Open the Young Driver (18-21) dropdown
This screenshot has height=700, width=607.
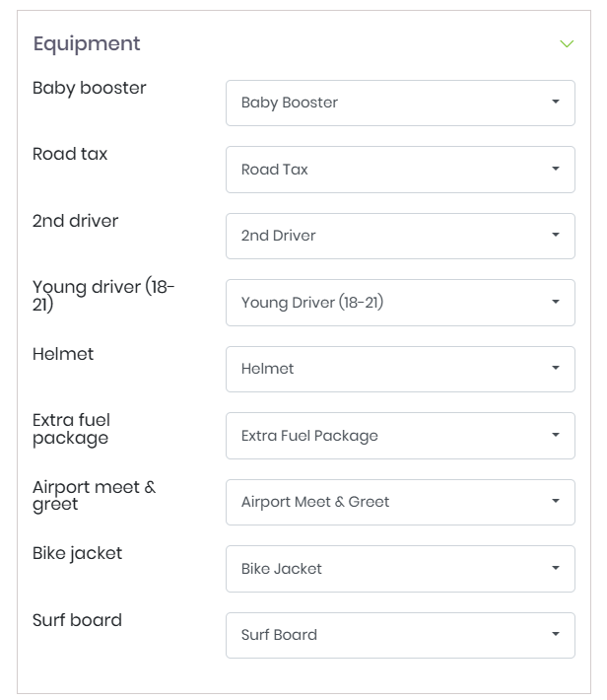[x=399, y=303]
